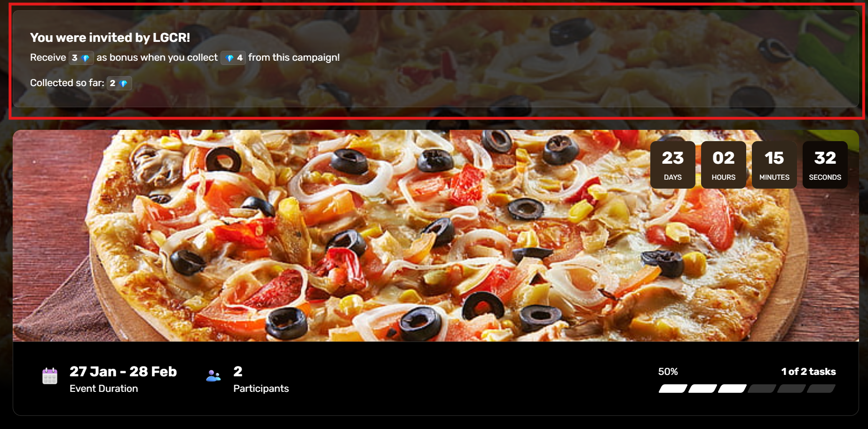Select the 02 Hours countdown box
The height and width of the screenshot is (429, 868).
coord(723,165)
